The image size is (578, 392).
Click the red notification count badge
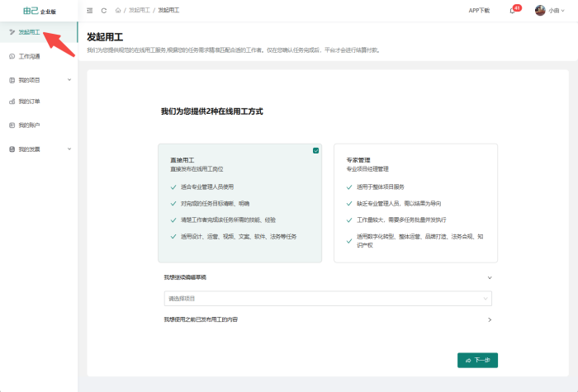click(x=517, y=7)
